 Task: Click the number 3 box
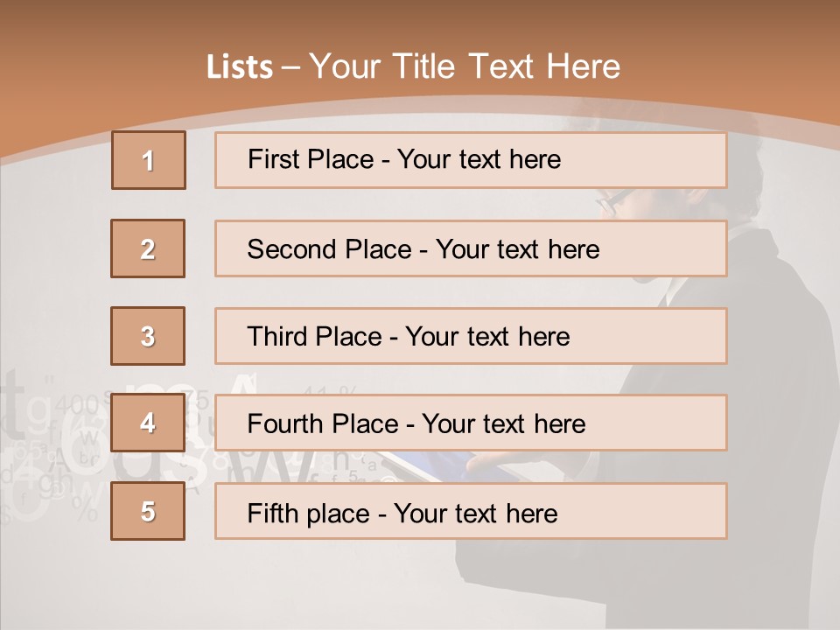point(148,336)
